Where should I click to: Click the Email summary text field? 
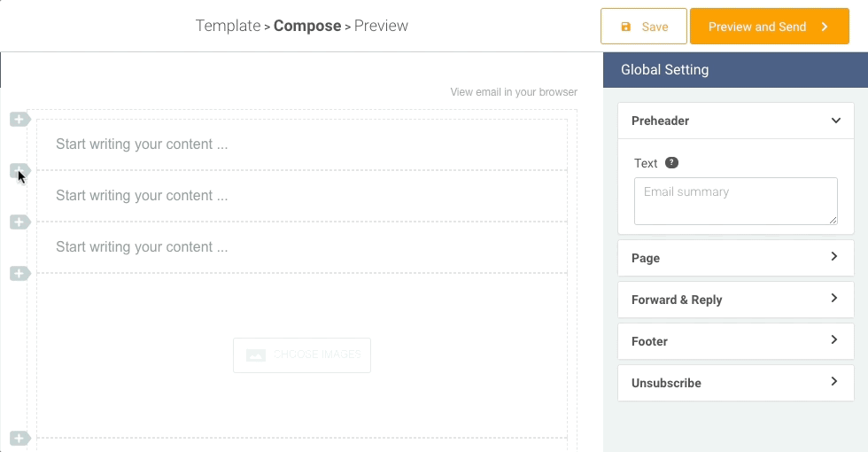(x=735, y=201)
